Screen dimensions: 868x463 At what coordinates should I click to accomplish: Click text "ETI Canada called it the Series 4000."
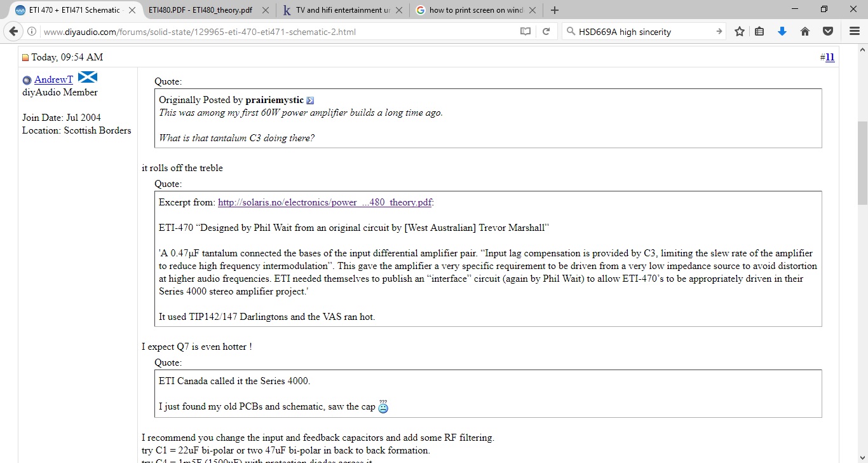click(x=234, y=381)
